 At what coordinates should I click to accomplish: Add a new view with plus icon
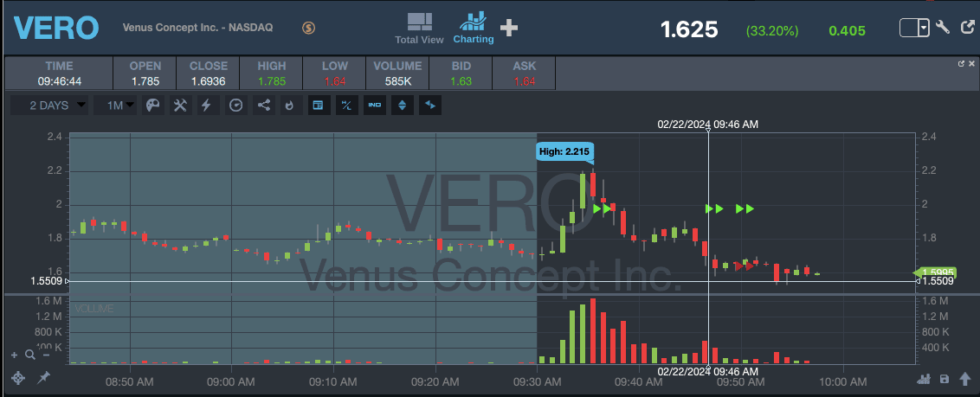509,28
